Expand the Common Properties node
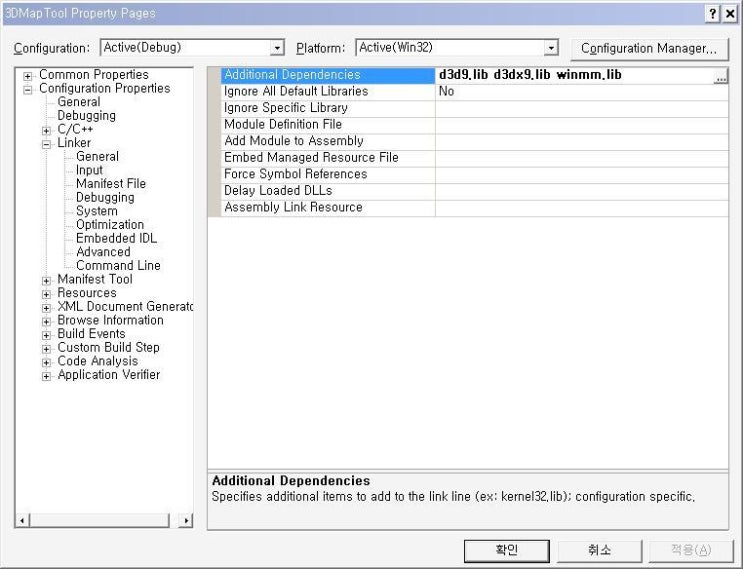The height and width of the screenshot is (569, 743). (x=27, y=75)
